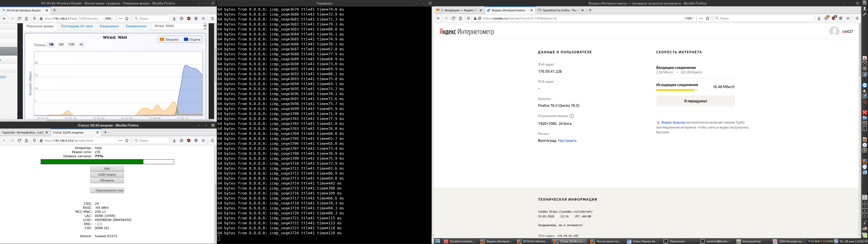Bookmark the yandex.ru/internet page with star
Viewport: 868px width, 244px height.
coord(708,19)
